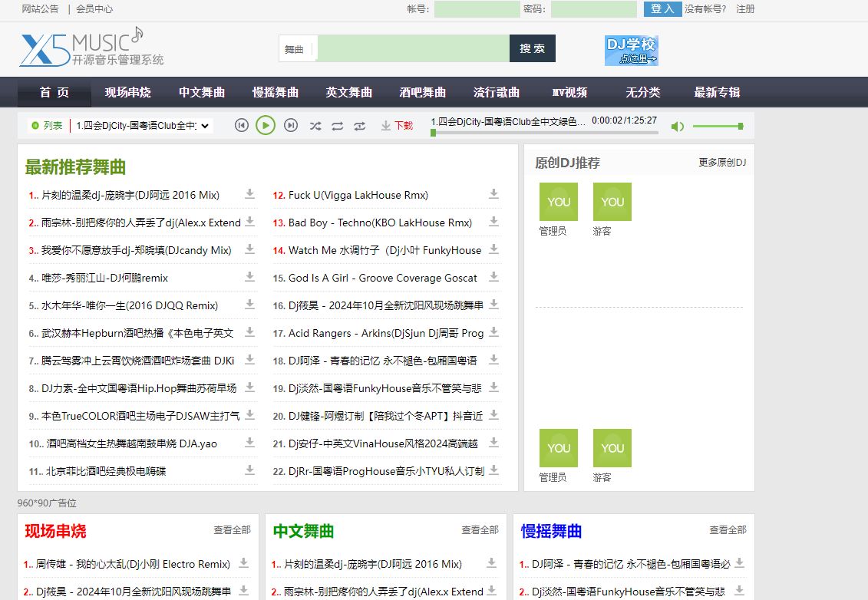Image resolution: width=868 pixels, height=600 pixels.
Task: View all 中文舞曲 via 查看全部
Action: tap(480, 530)
